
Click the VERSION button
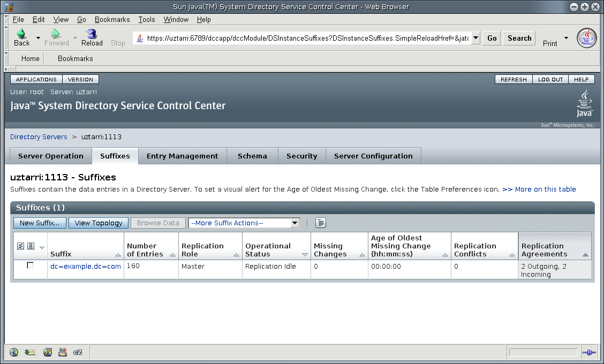pos(80,79)
